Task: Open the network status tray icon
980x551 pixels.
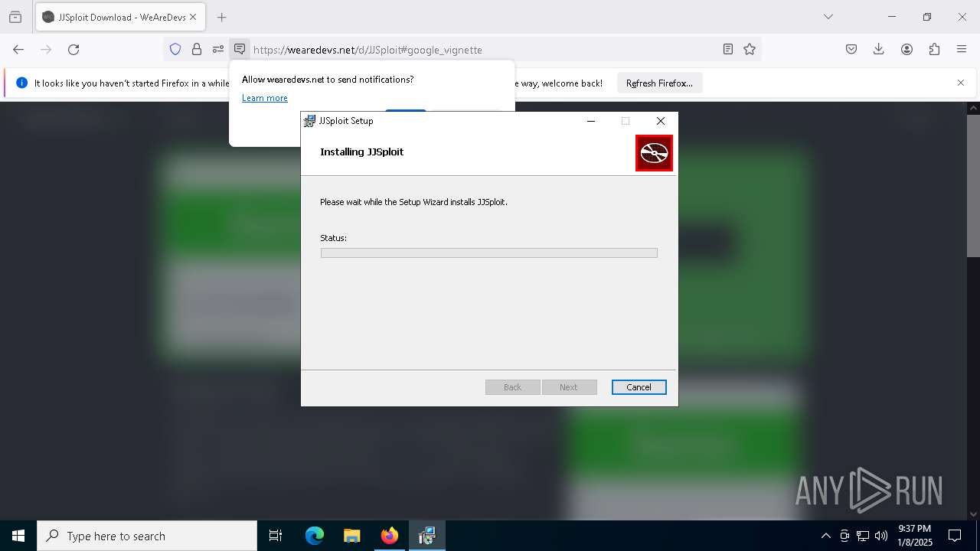Action: 863,536
